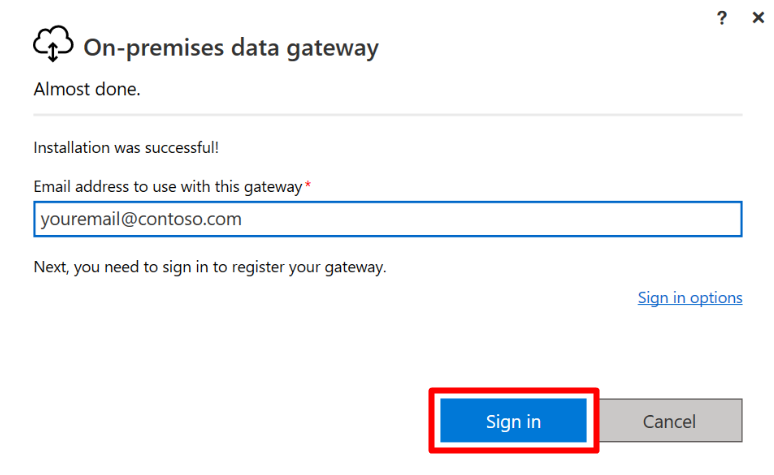Click the Installation was successful message
This screenshot has height=475, width=774.
126,148
